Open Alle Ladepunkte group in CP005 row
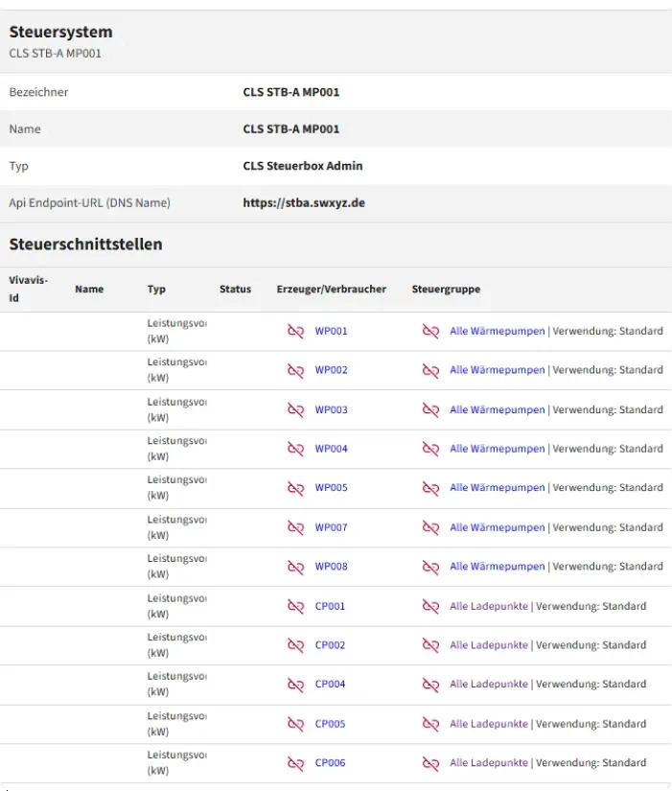Viewport: 672px width, 791px height. point(489,723)
